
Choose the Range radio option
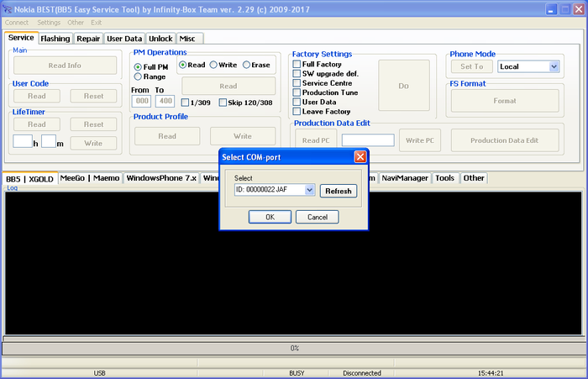click(x=138, y=76)
